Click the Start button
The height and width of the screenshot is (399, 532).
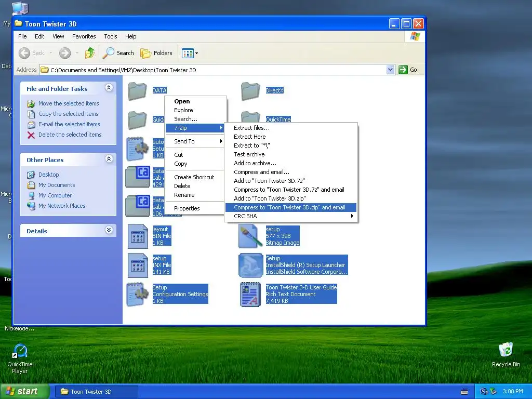24,392
